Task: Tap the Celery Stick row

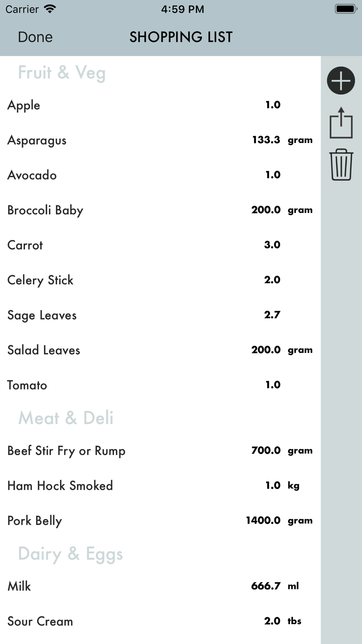Action: pos(160,280)
